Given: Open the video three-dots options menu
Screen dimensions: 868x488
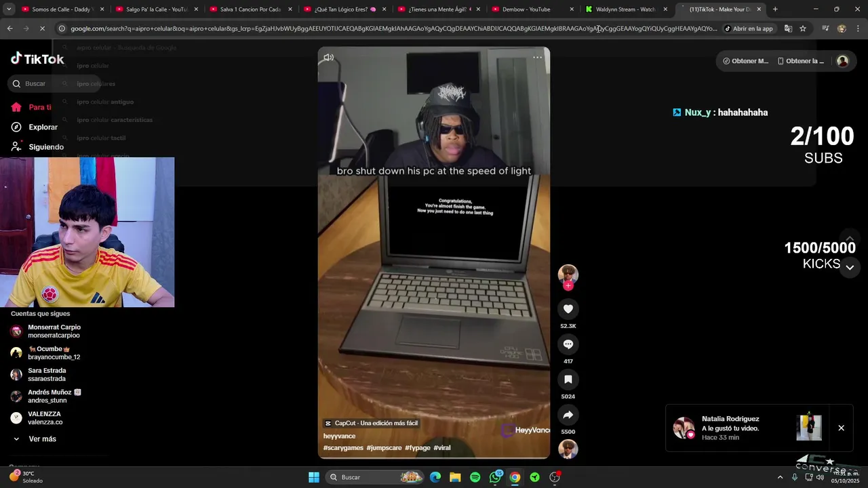Looking at the screenshot, I should (x=538, y=58).
